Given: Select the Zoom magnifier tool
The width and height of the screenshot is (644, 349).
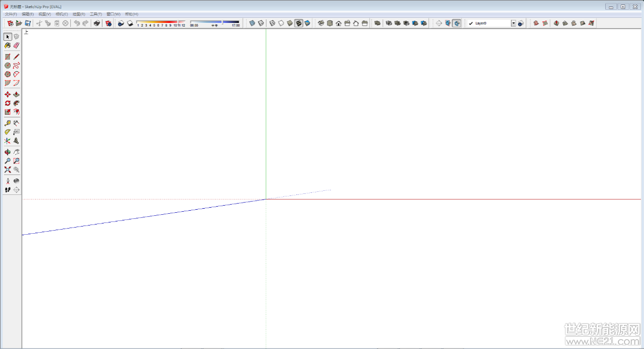Looking at the screenshot, I should click(x=8, y=161).
